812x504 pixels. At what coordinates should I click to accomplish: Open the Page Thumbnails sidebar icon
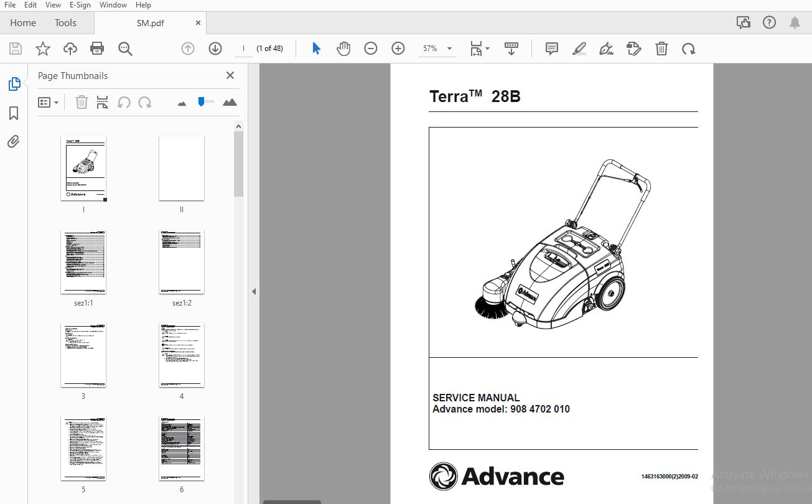pyautogui.click(x=14, y=84)
